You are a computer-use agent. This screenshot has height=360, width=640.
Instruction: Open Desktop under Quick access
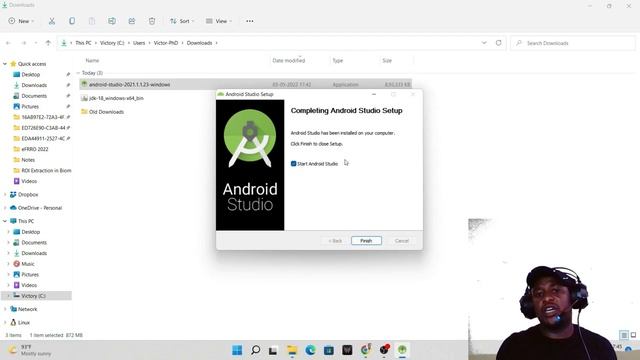tap(31, 75)
